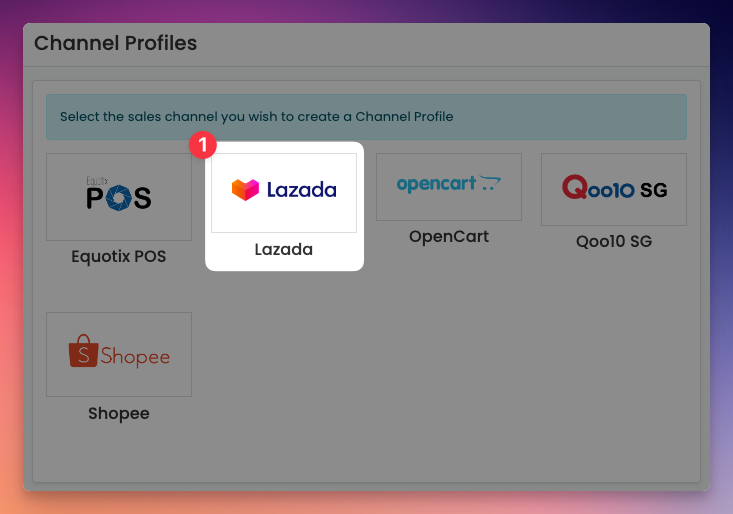Screen dimensions: 733x514
Task: Choose the Shopee logo tile
Action: coord(119,354)
